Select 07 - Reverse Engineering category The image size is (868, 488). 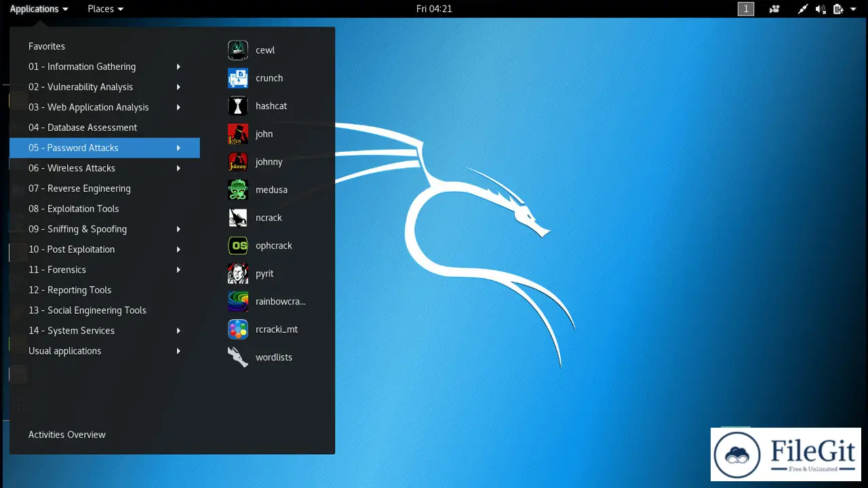coord(104,188)
